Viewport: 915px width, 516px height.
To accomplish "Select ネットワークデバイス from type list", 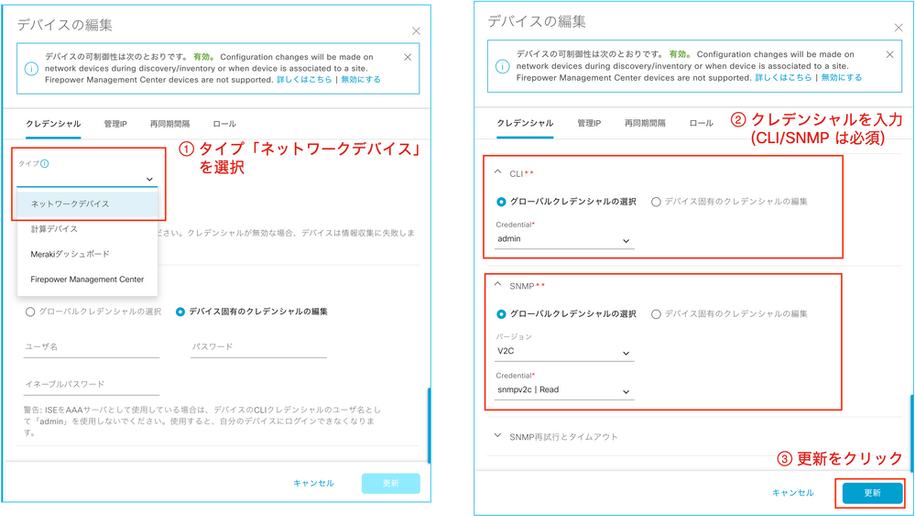I will 88,204.
